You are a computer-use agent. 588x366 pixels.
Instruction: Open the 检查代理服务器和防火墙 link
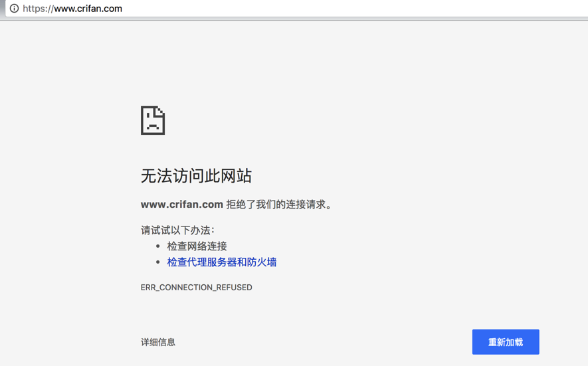click(x=222, y=262)
